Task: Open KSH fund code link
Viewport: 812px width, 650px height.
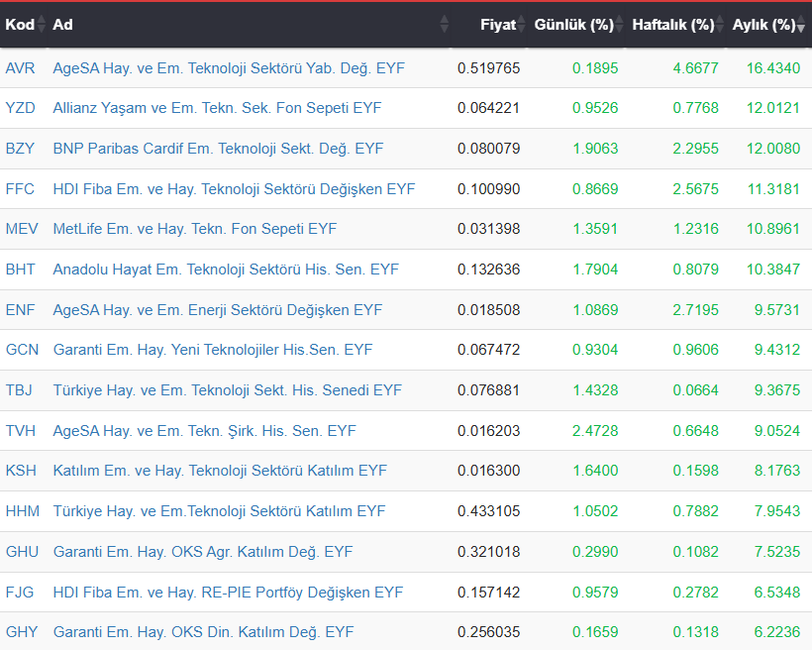Action: pos(21,470)
